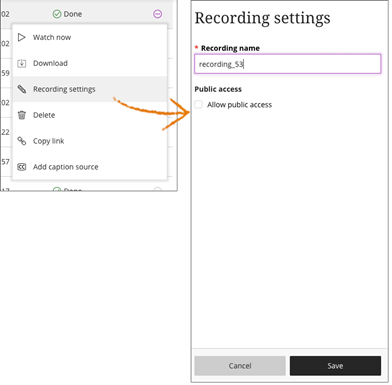
Task: Click the Recording name text field
Action: [x=288, y=64]
